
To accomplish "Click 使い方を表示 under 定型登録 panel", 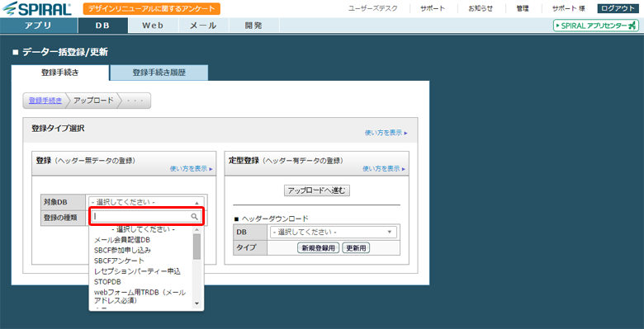I will tap(384, 168).
